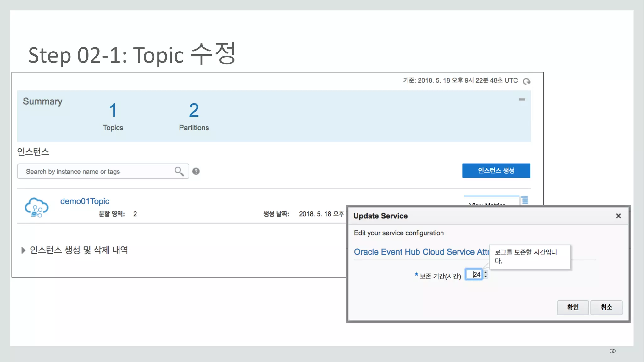This screenshot has width=644, height=362.
Task: Click the refresh icon beside the UTC timestamp
Action: [x=526, y=81]
